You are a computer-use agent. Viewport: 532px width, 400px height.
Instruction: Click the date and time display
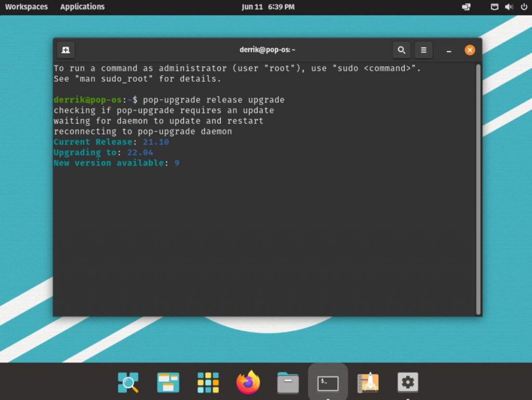(x=268, y=7)
